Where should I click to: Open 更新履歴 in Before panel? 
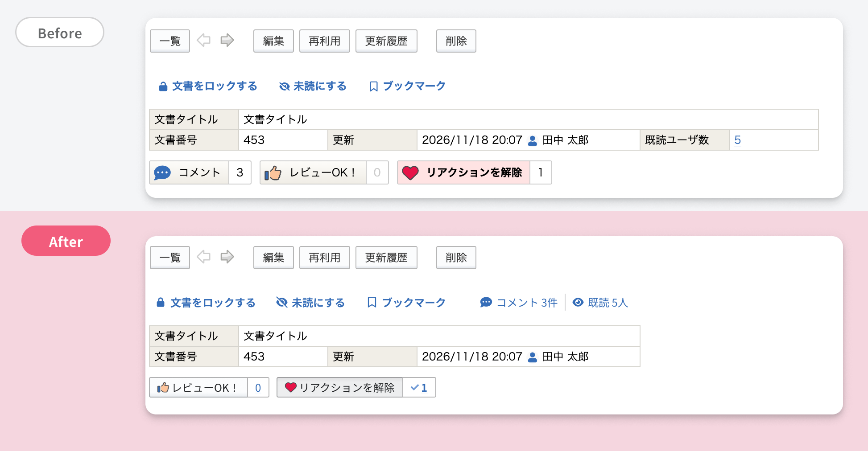pos(386,41)
